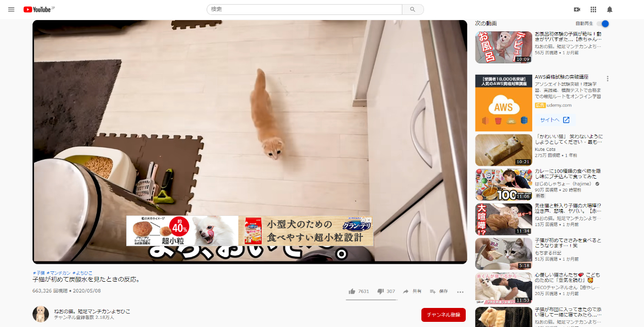The image size is (644, 327).
Task: Click the #よちひこ hashtag
Action: [82, 273]
